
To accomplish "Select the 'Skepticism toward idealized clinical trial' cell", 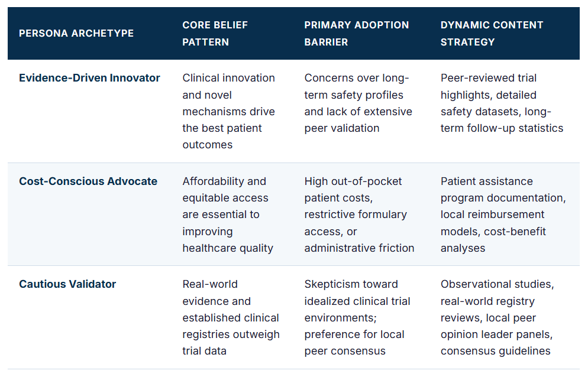I will click(x=357, y=317).
